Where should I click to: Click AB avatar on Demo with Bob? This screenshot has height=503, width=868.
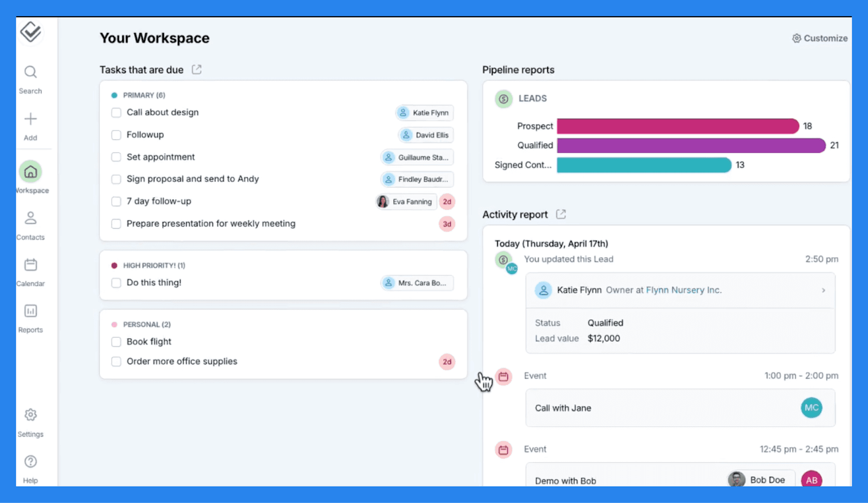click(x=812, y=480)
